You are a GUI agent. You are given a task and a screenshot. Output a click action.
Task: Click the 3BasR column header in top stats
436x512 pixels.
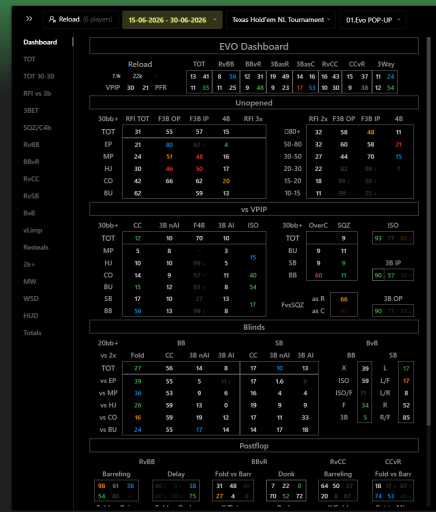click(x=279, y=64)
